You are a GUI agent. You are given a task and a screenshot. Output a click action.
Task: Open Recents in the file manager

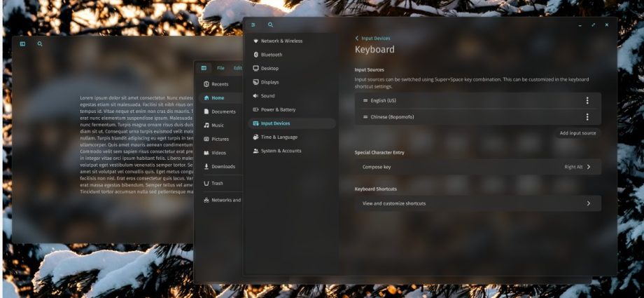point(221,84)
